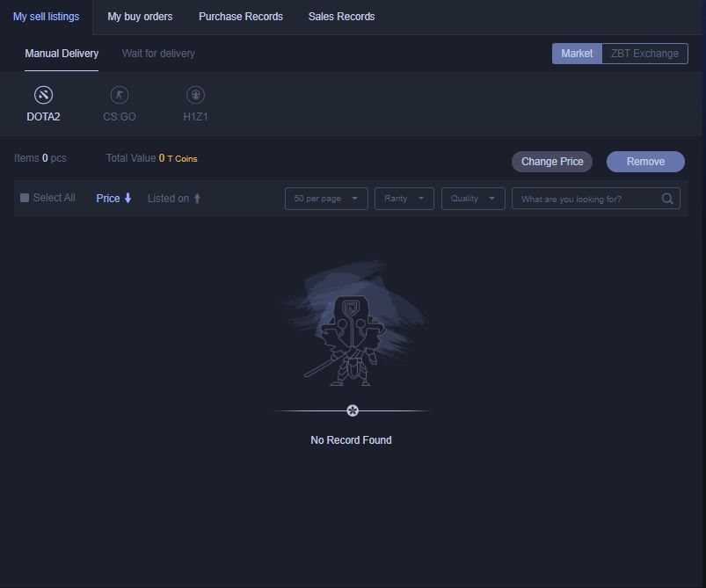The image size is (706, 588).
Task: Open the 50 per page dropdown
Action: (326, 199)
